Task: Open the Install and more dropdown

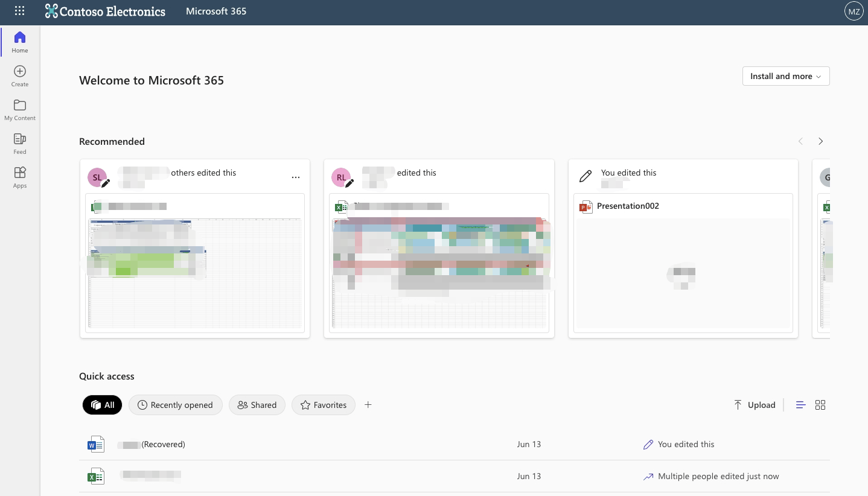Action: (x=786, y=76)
